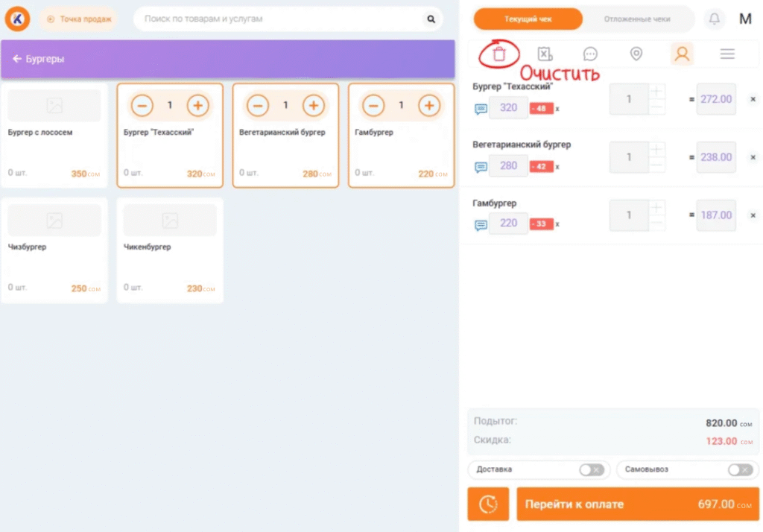This screenshot has height=532, width=763.
Task: Switch to the Отложенные чеки tab
Action: [636, 19]
